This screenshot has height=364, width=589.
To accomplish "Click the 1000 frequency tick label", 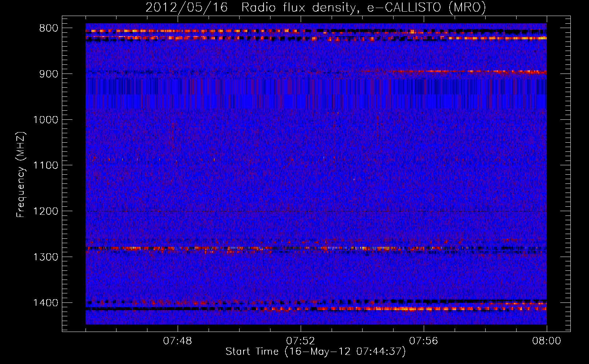I will click(x=46, y=120).
